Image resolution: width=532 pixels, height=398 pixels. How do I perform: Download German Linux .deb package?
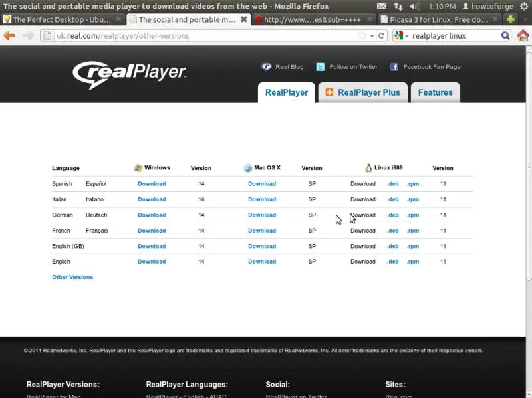pos(393,215)
